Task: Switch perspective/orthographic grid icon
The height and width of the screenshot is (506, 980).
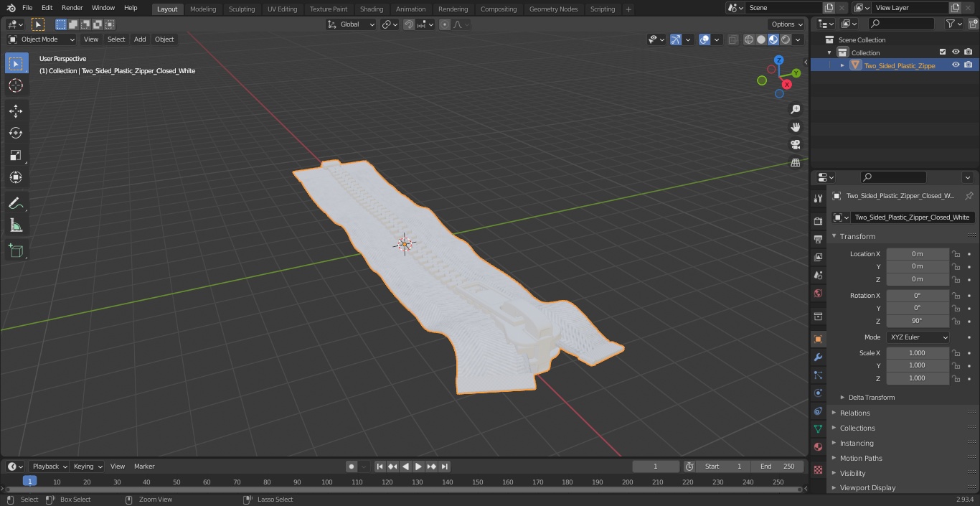Action: click(x=795, y=162)
